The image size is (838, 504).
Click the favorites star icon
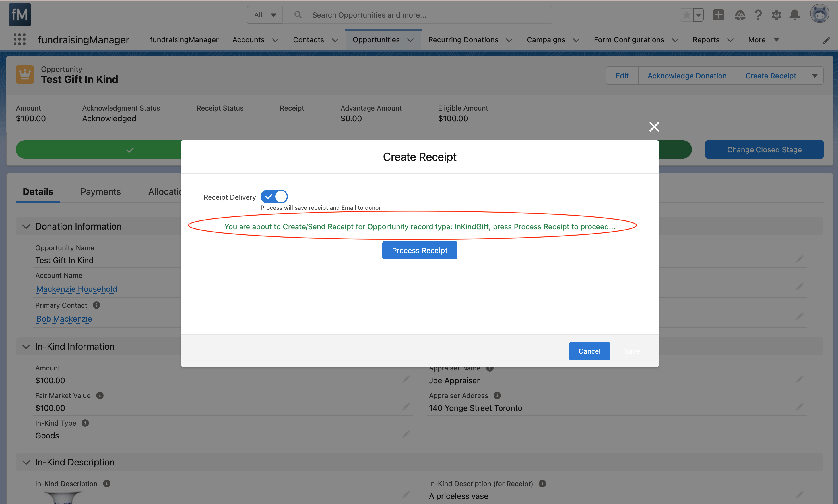[x=686, y=15]
